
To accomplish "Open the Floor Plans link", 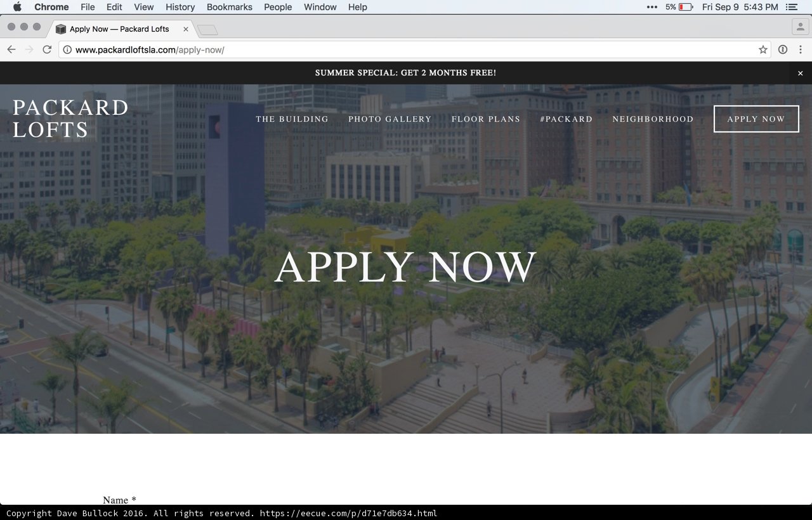I will click(x=486, y=119).
